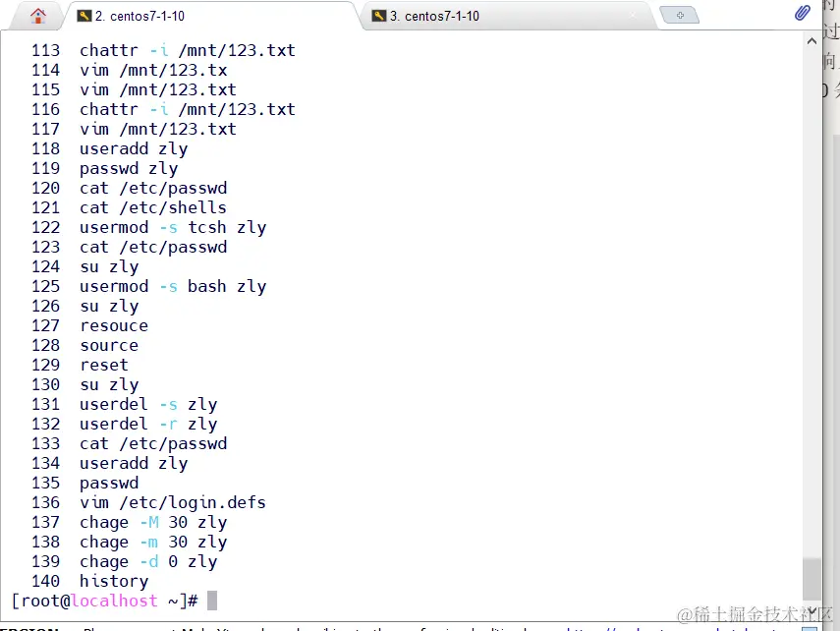
Task: Click the scrollbar up arrow
Action: (812, 41)
